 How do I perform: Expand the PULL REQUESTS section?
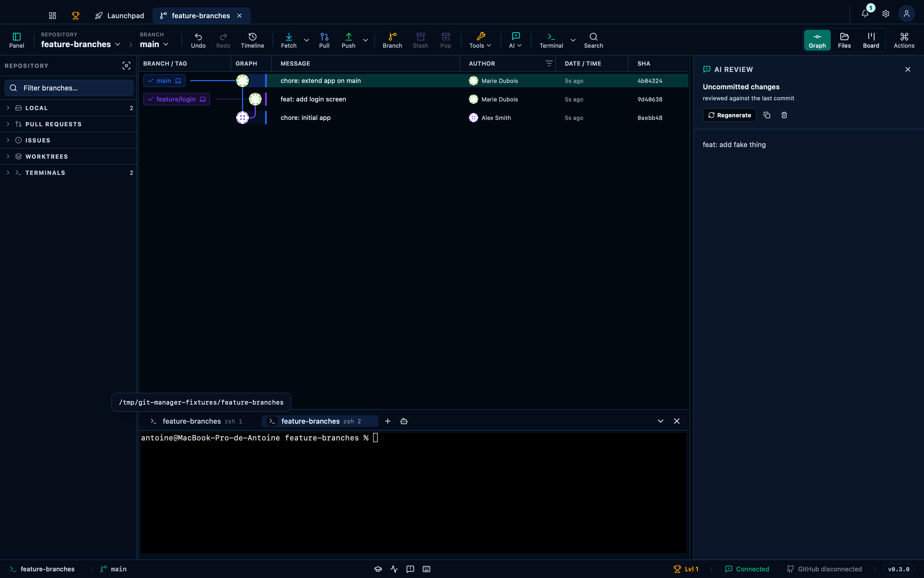[x=69, y=124]
